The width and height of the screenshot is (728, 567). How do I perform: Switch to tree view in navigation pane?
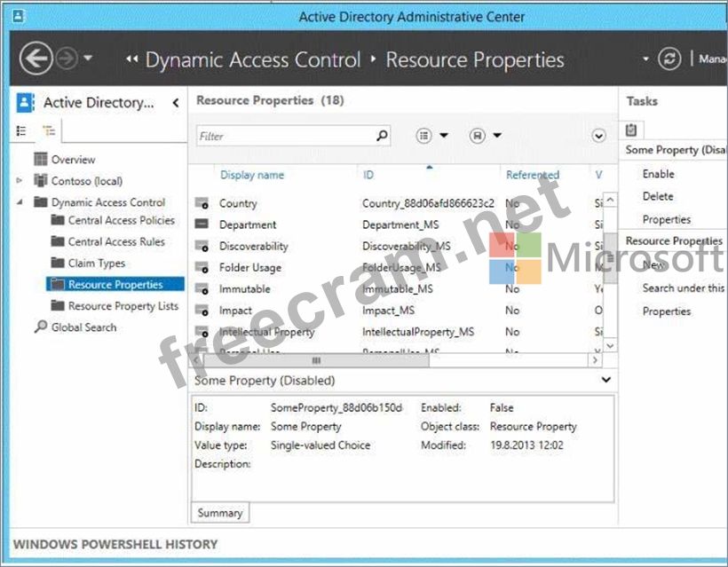[49, 130]
